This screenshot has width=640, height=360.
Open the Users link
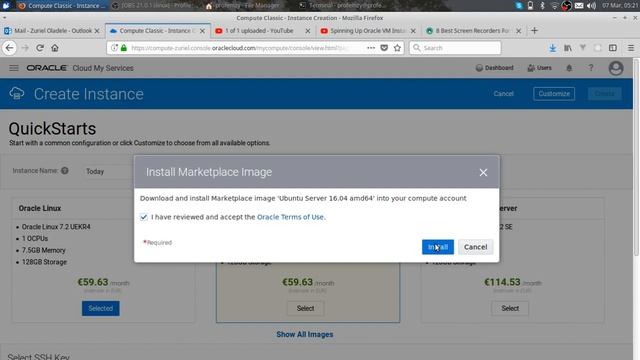click(539, 68)
